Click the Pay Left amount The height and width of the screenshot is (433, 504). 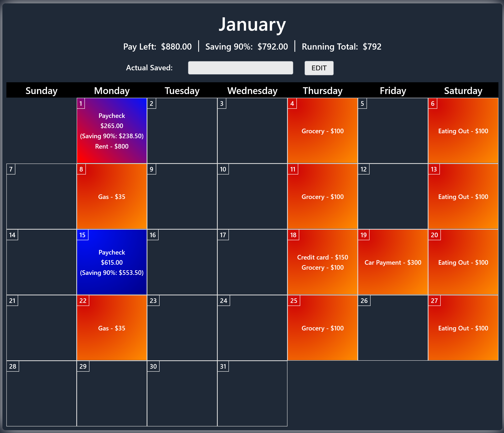tap(176, 46)
